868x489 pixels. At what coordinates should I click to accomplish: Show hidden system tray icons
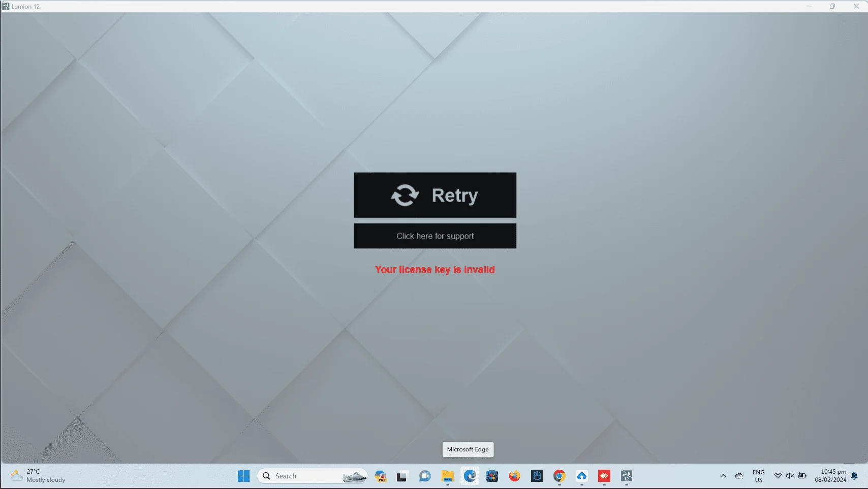coord(723,476)
